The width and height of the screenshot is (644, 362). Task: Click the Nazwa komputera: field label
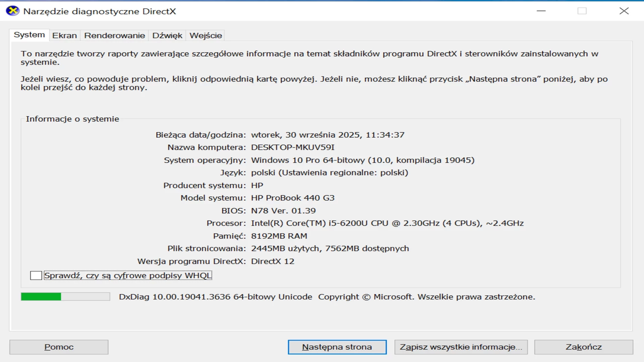tap(207, 147)
